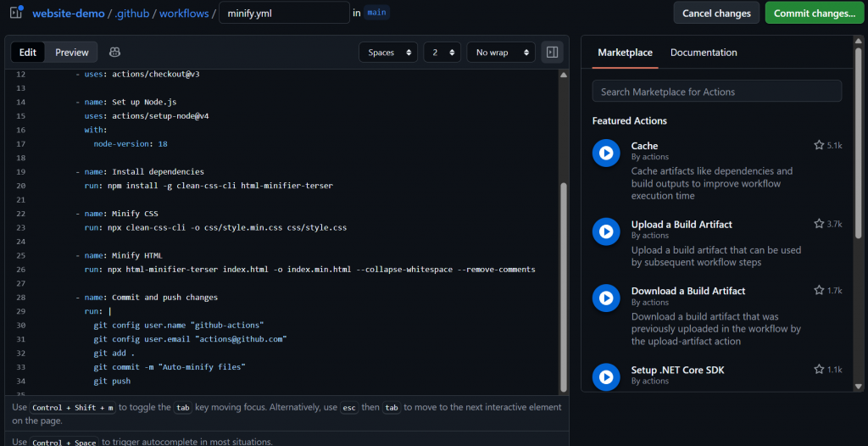Click the minify.yml filename field
The width and height of the screenshot is (868, 446).
(x=285, y=13)
